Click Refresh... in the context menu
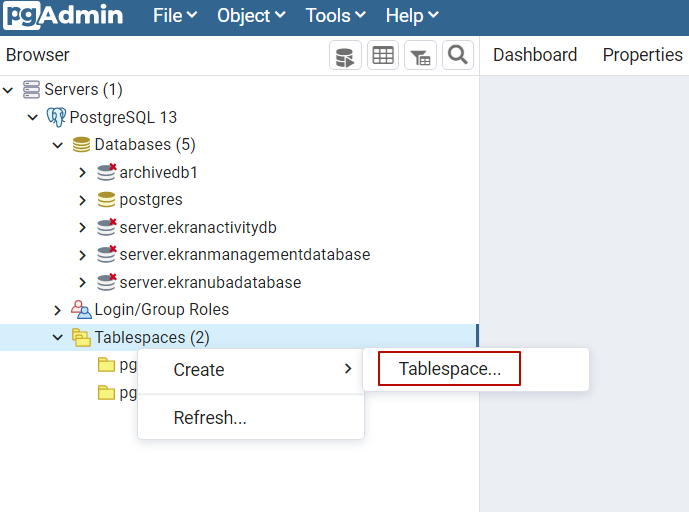Viewport: 689px width, 512px height. tap(210, 418)
